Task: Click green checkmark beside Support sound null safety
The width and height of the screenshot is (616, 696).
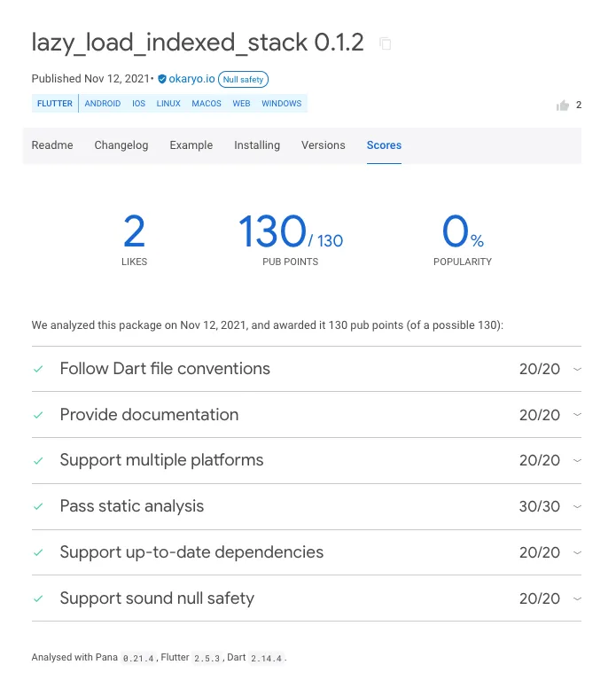Action: [x=38, y=598]
